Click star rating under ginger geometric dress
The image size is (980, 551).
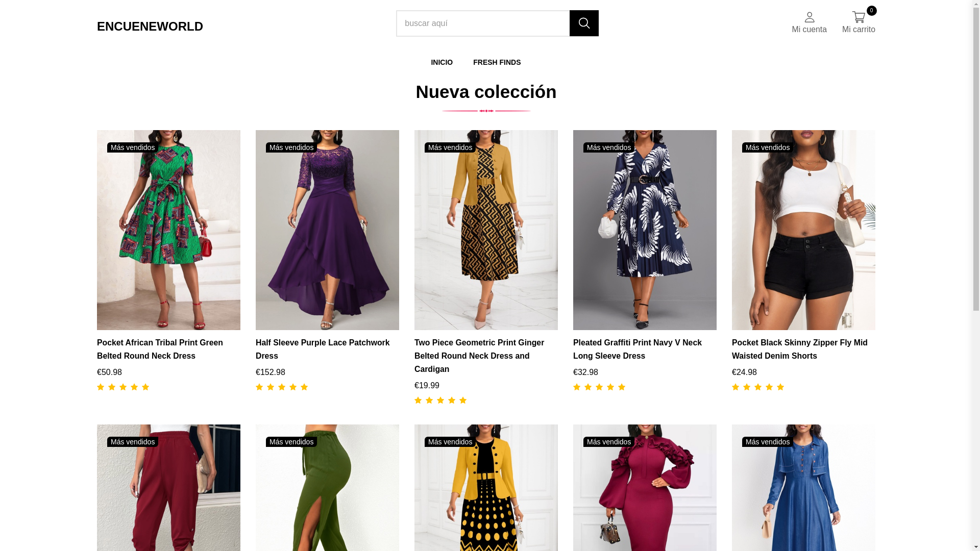point(440,400)
